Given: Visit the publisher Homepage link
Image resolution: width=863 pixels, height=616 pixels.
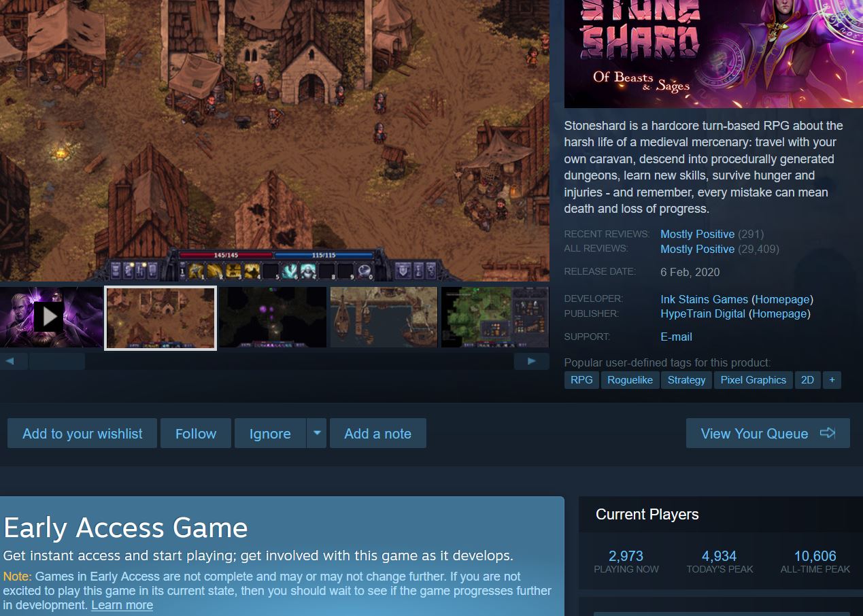Looking at the screenshot, I should (x=779, y=314).
